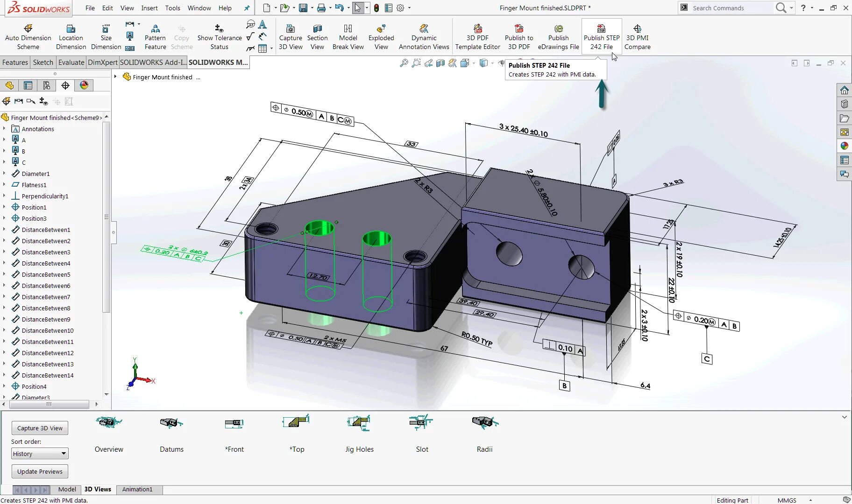Image resolution: width=852 pixels, height=504 pixels.
Task: Toggle the Hide/Show Items eye icon
Action: pyautogui.click(x=502, y=63)
